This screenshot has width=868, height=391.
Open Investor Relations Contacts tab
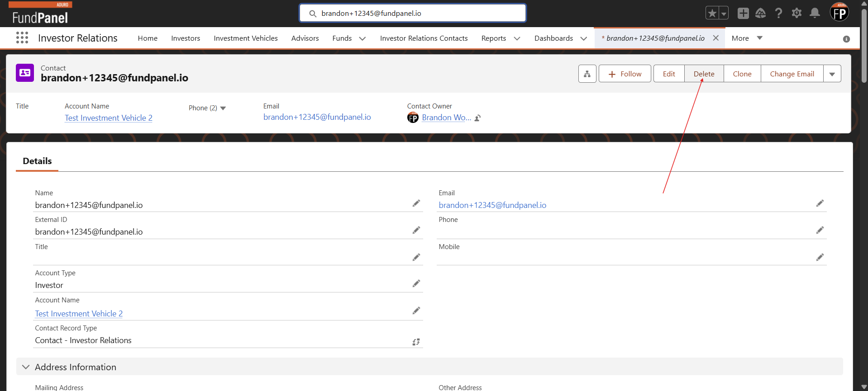coord(424,38)
